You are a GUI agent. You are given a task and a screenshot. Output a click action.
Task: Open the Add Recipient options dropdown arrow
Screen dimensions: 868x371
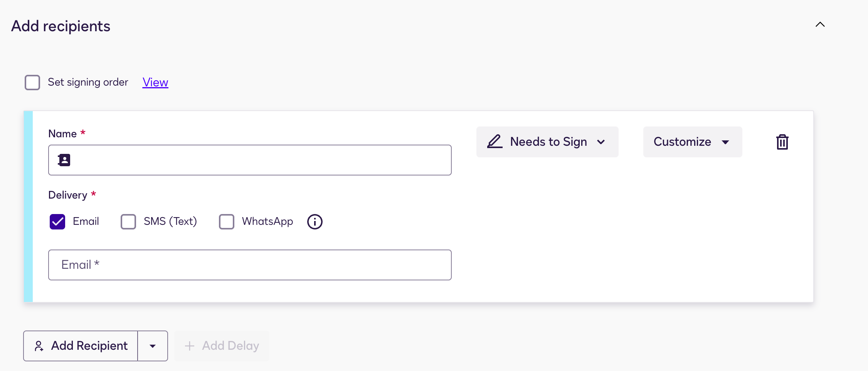coord(153,346)
